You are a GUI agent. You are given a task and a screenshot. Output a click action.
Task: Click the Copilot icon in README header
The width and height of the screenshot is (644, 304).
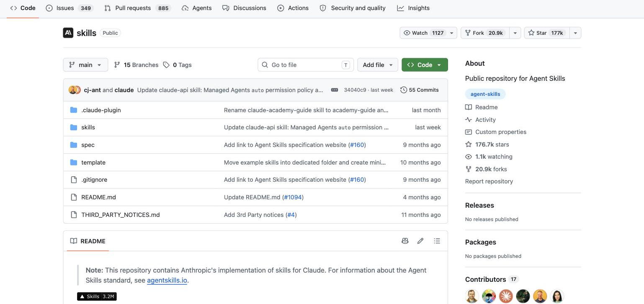tap(405, 241)
